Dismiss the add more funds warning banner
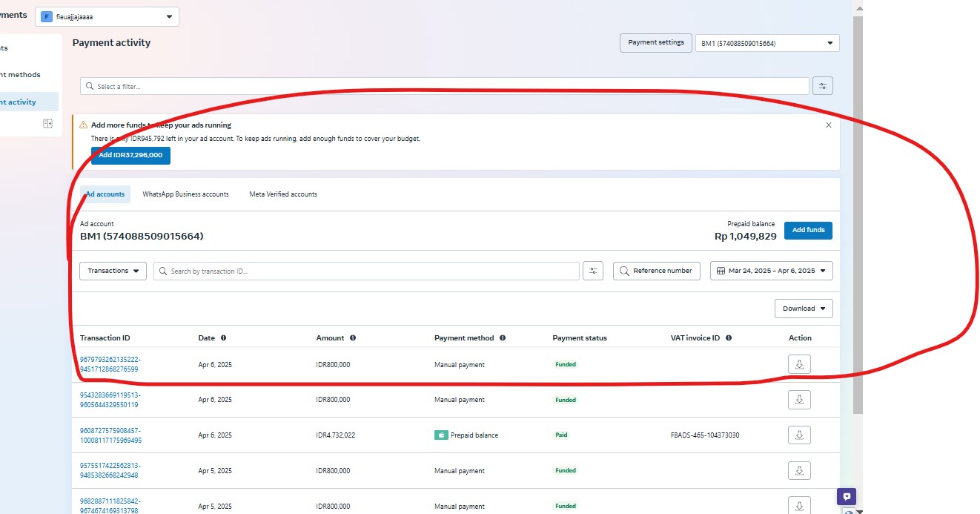Viewport: 980px width, 514px height. (x=829, y=125)
